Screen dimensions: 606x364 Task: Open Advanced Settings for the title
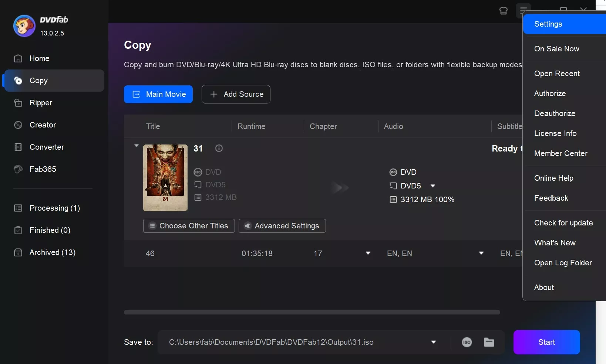click(282, 226)
